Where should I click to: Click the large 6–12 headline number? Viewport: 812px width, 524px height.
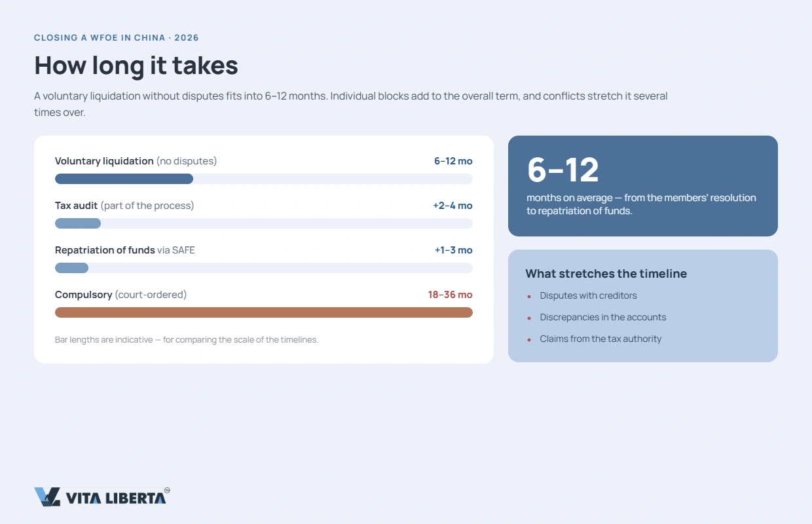(563, 170)
